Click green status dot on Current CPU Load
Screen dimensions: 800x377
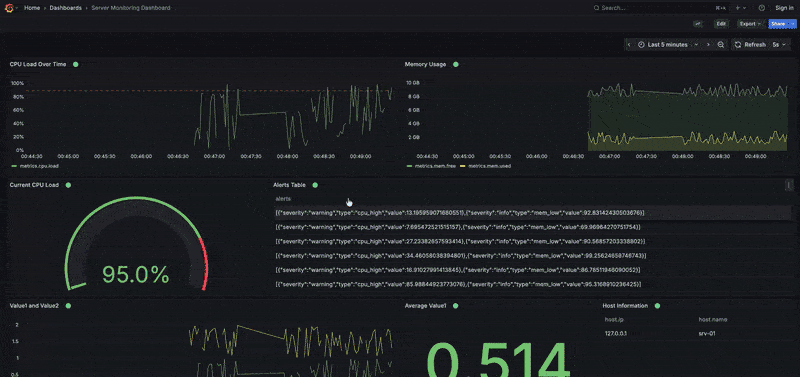(68, 185)
